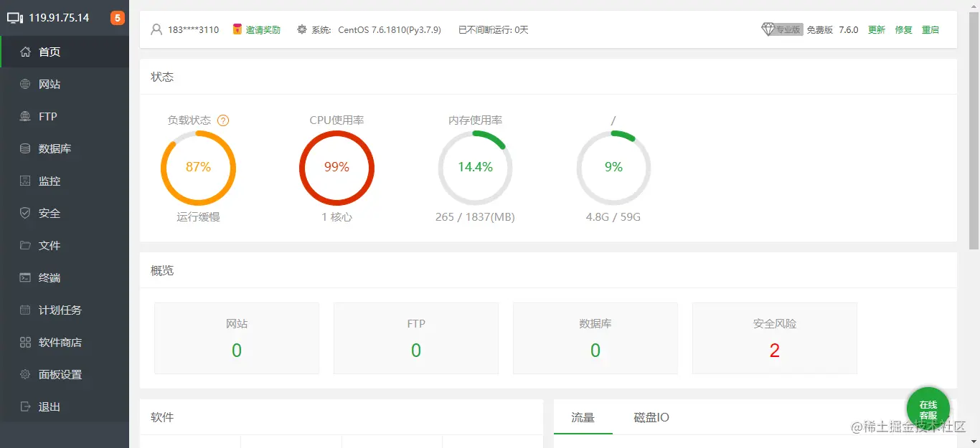Click the 已不间断运行: 0天 text
Viewport: 980px width, 448px height.
494,29
